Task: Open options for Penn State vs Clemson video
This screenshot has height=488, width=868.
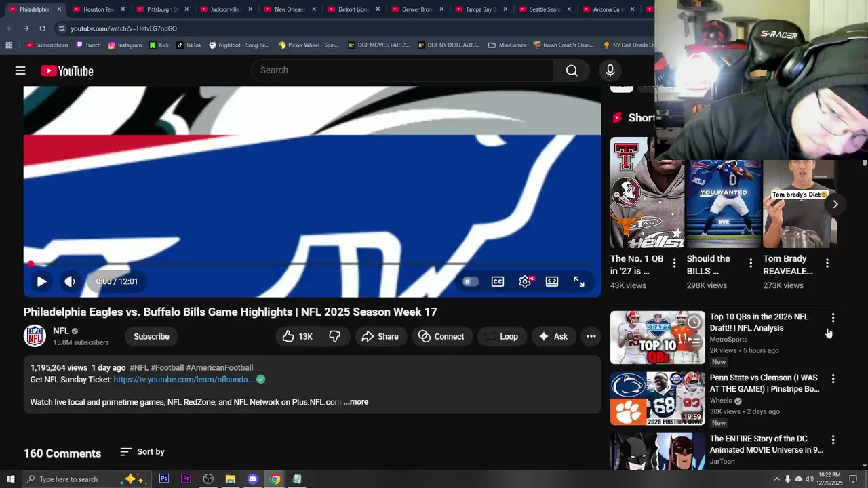Action: [833, 378]
